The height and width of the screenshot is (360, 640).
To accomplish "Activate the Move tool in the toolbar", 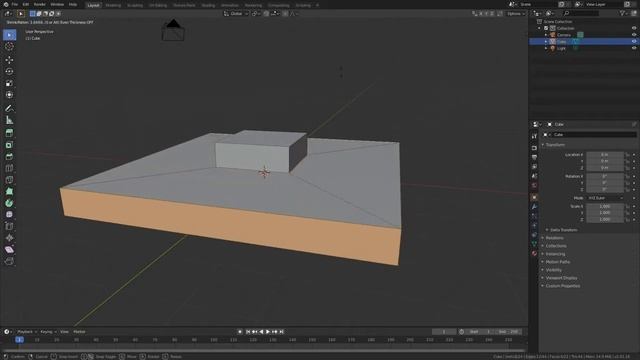I will point(9,60).
